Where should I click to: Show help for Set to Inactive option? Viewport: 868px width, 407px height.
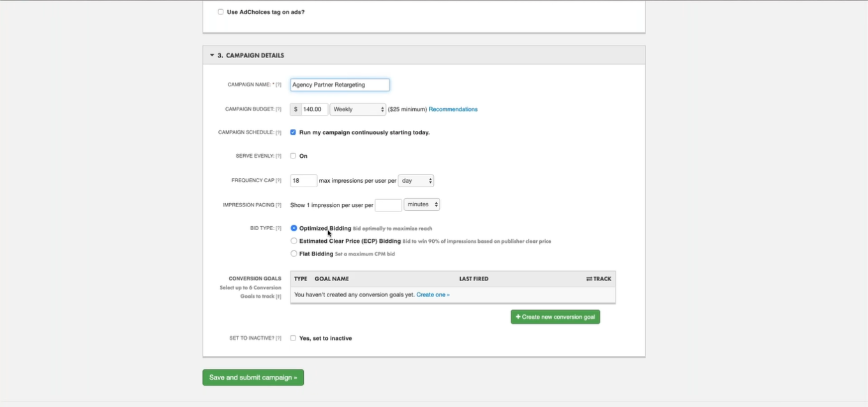click(278, 338)
